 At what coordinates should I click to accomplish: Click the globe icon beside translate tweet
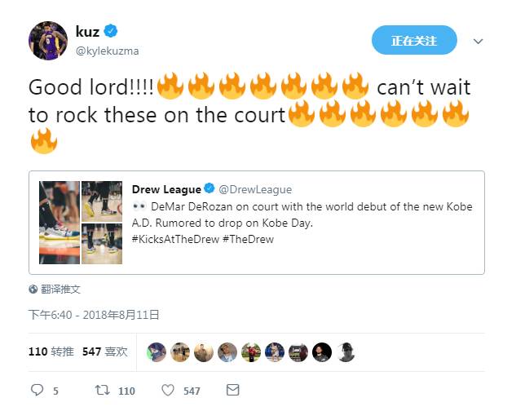(33, 290)
